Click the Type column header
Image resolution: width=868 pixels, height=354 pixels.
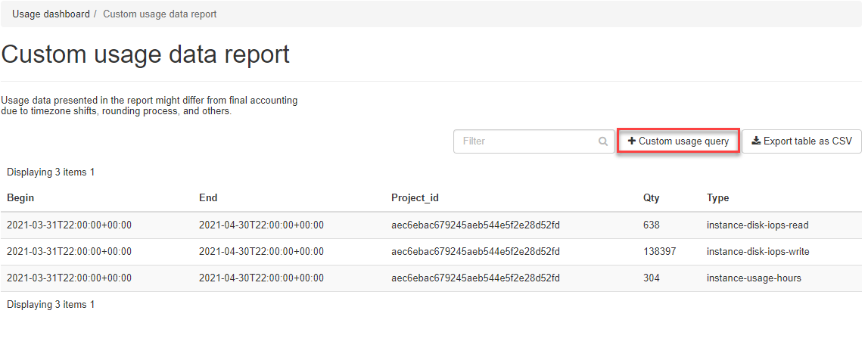(717, 198)
